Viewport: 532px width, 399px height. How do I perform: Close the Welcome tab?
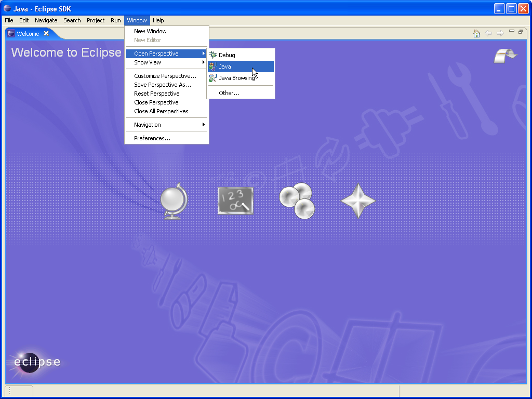click(46, 33)
